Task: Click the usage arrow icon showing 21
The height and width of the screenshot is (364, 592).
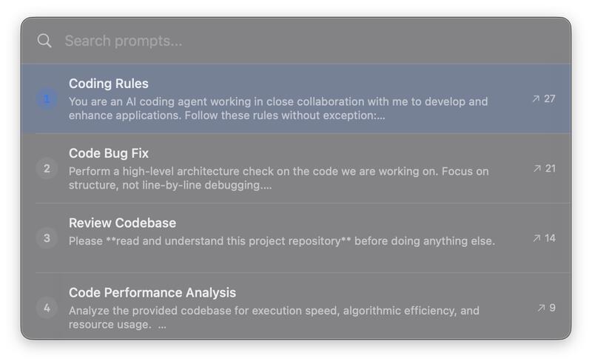Action: pyautogui.click(x=537, y=169)
